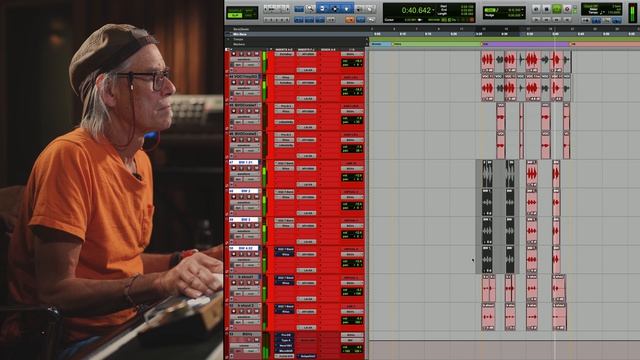
Task: Click the Fast Forward transport button
Action: [x=556, y=20]
